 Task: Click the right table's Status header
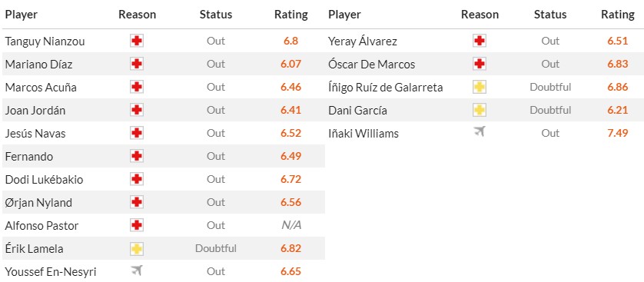click(x=550, y=15)
